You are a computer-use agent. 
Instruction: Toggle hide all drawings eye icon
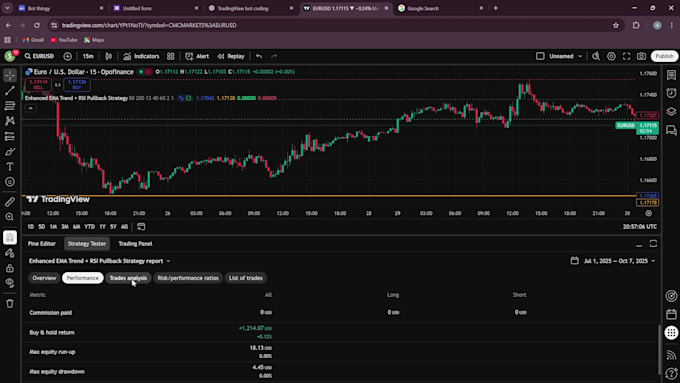coord(10,283)
